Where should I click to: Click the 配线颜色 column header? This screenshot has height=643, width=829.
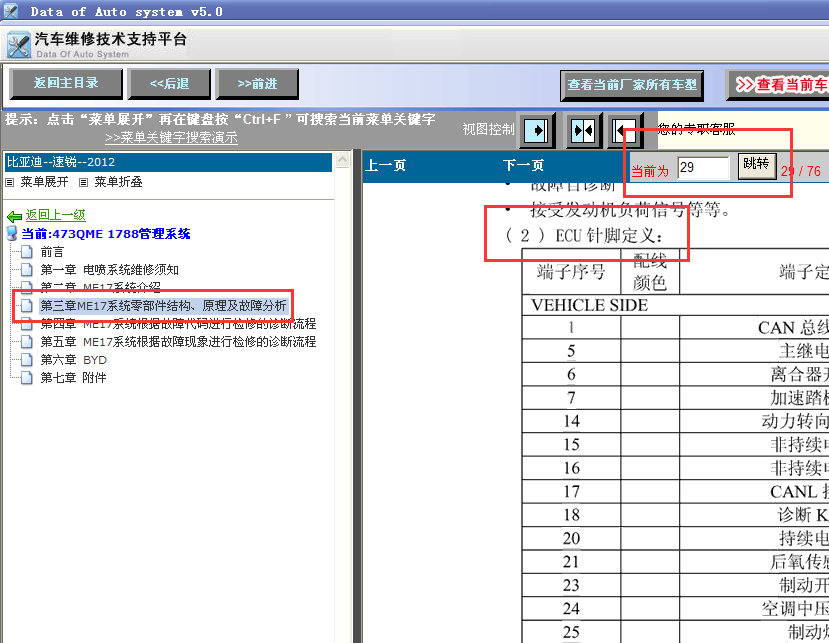[x=650, y=272]
